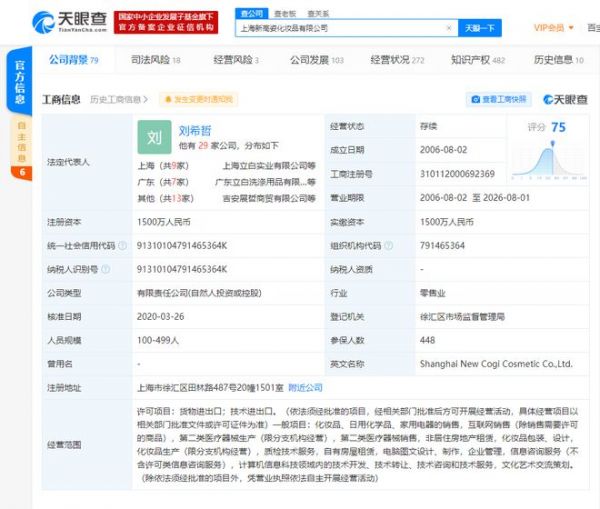Click info icon beside 统一社会信用代码
The image size is (600, 509).
pos(124,245)
